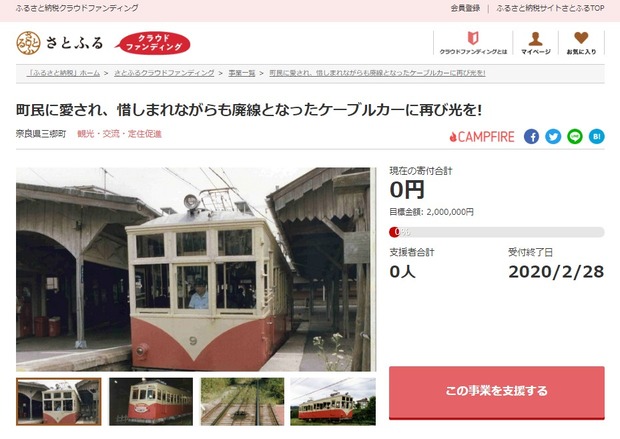Select second thumbnail of red cable car
The width and height of the screenshot is (620, 439).
click(151, 401)
